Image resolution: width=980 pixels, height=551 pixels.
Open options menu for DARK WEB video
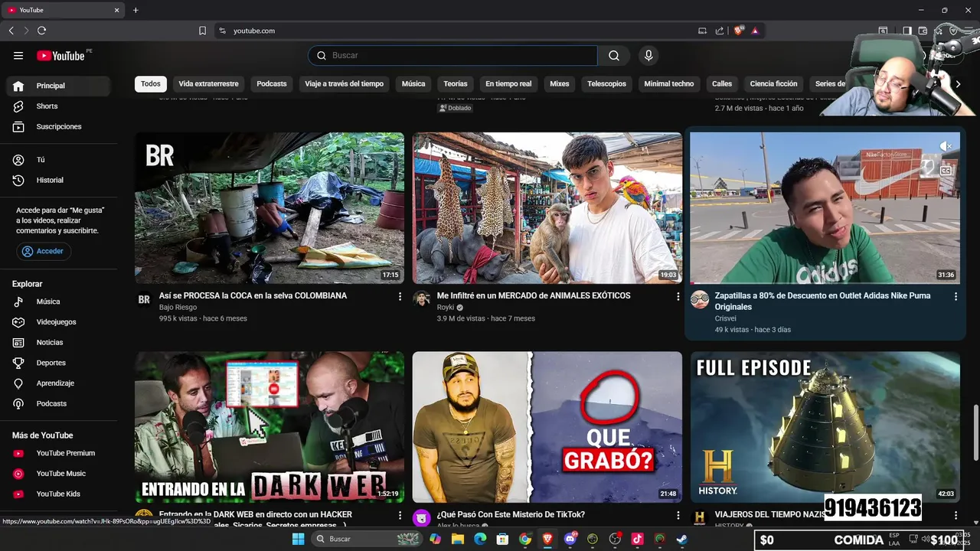click(400, 516)
